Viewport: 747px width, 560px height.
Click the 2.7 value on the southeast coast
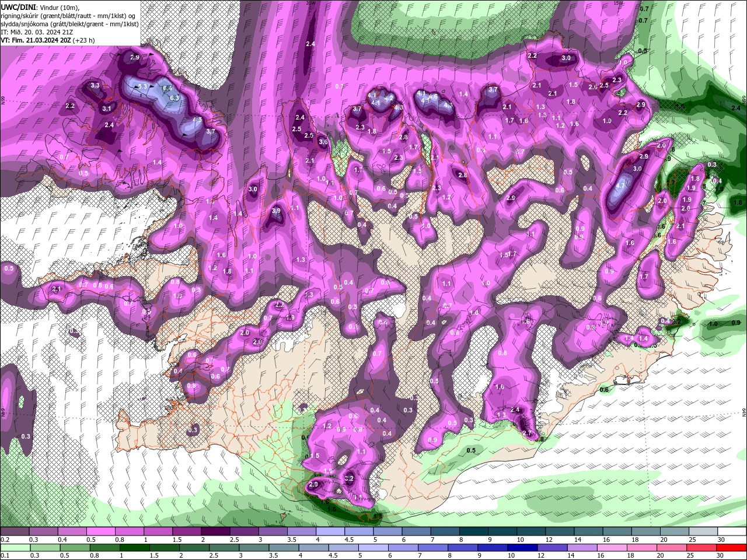[x=526, y=433]
